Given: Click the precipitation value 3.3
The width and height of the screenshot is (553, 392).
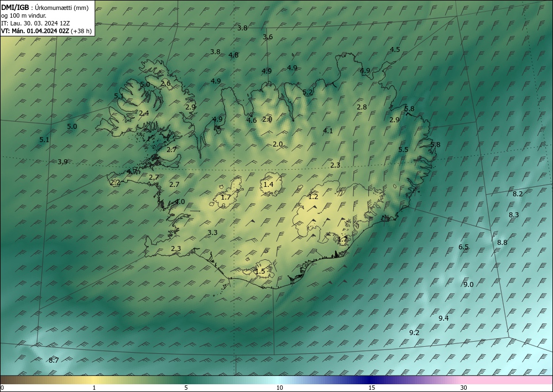Looking at the screenshot, I should click(212, 232).
